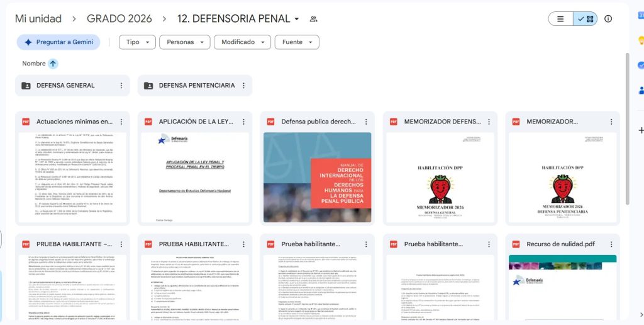Click Preguntar a Gemini button

click(x=58, y=42)
